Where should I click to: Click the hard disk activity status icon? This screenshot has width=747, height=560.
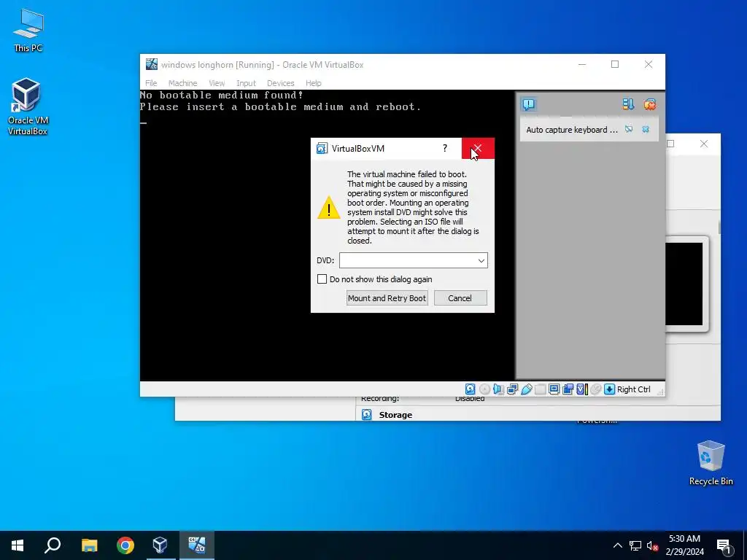471,389
